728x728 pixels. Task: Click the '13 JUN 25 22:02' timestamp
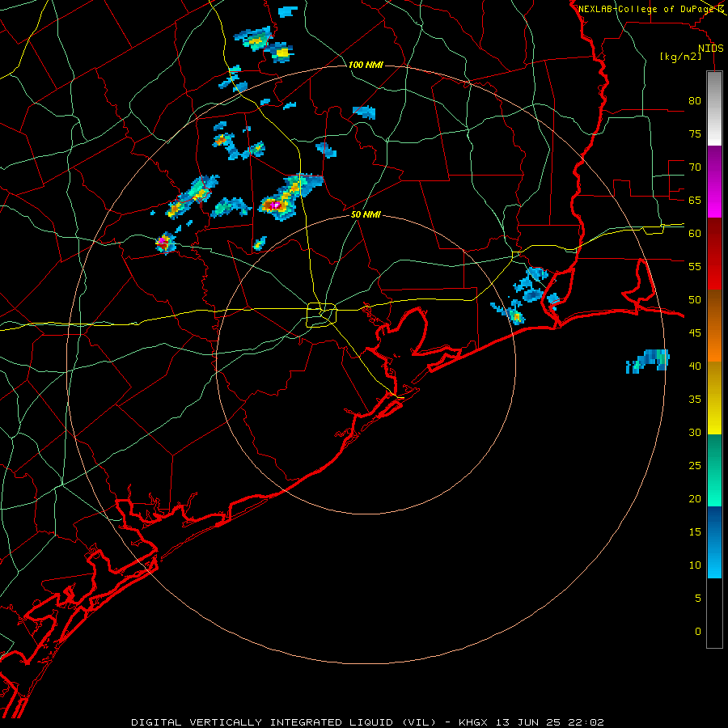tap(550, 722)
